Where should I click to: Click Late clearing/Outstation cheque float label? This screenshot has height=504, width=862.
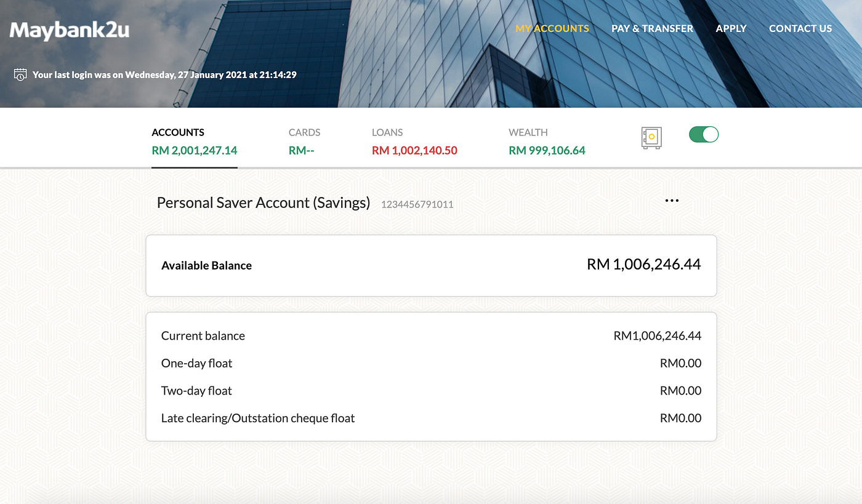258,418
